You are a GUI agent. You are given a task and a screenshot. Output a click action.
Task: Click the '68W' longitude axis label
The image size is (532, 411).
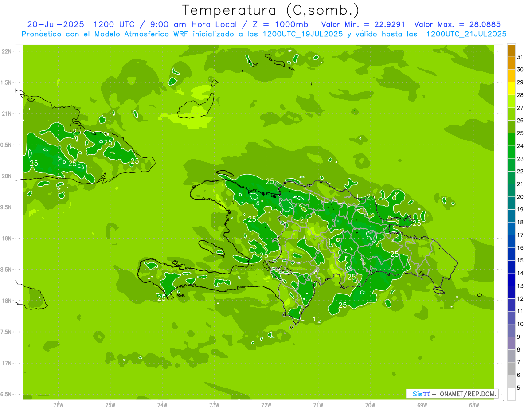pos(474,405)
